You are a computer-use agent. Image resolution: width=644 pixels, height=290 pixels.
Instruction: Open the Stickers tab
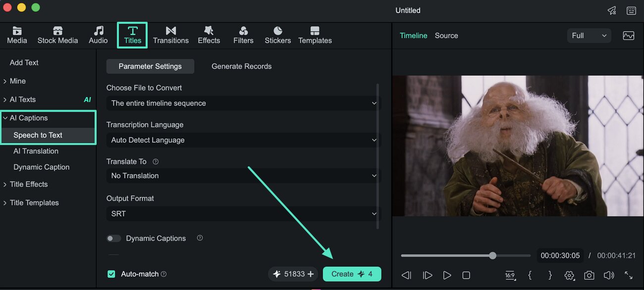277,35
